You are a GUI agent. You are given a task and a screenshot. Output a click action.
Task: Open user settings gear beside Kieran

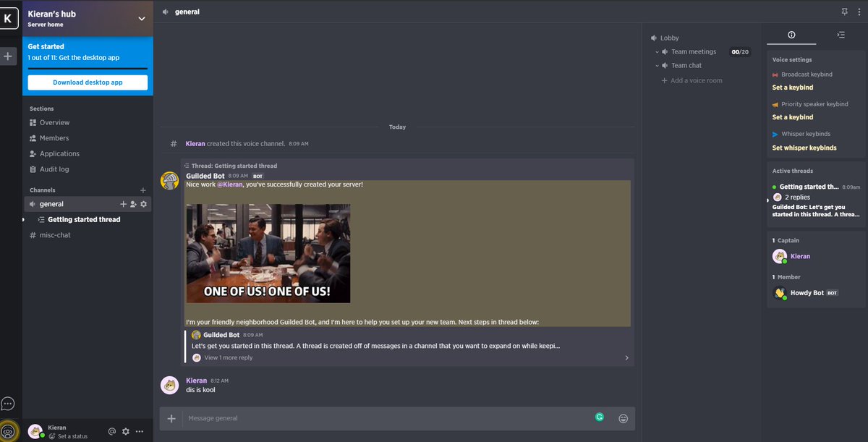coord(126,431)
